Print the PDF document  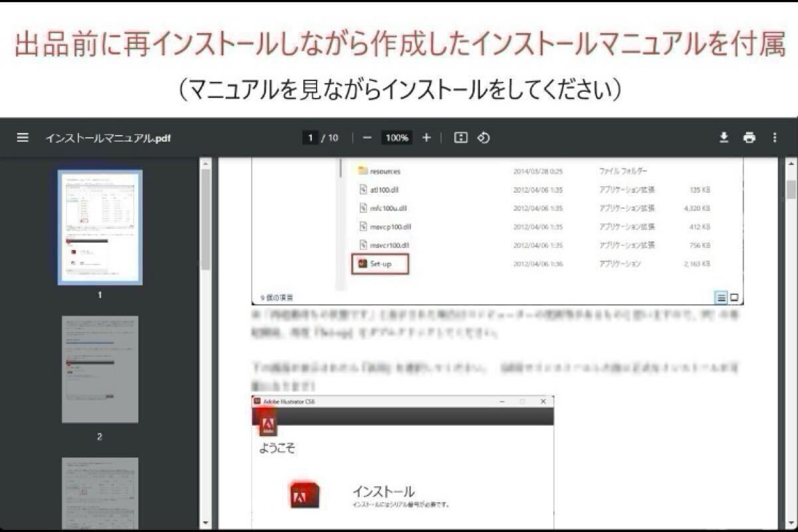[749, 138]
